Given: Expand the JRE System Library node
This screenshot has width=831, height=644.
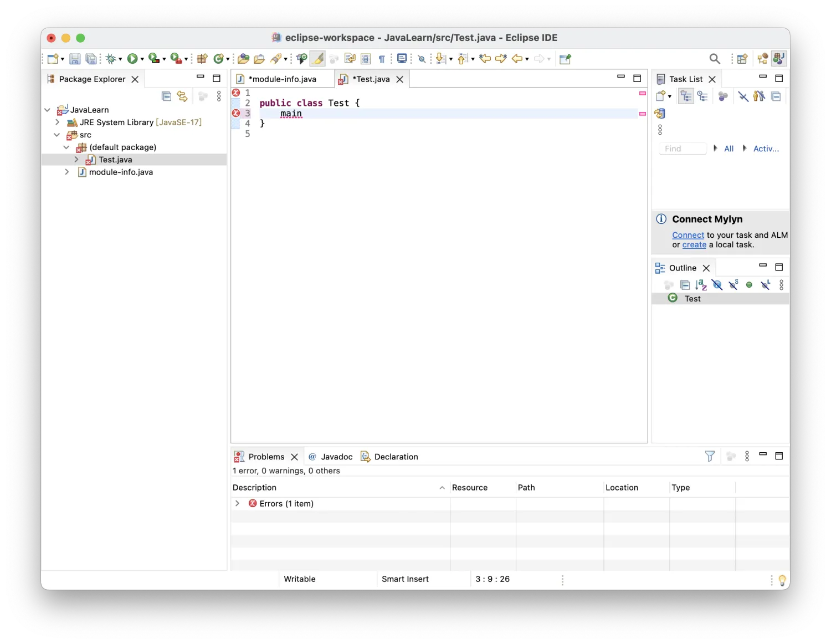Looking at the screenshot, I should (57, 122).
